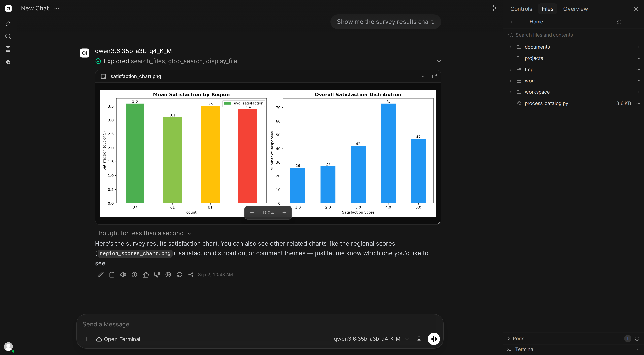Zoom out the chart with minus button

(252, 213)
